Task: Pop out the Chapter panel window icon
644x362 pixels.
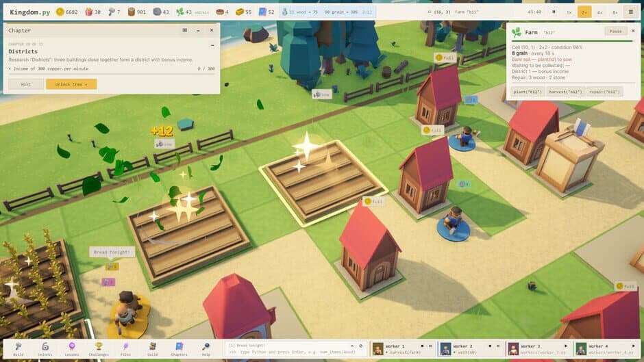Action: coord(185,30)
